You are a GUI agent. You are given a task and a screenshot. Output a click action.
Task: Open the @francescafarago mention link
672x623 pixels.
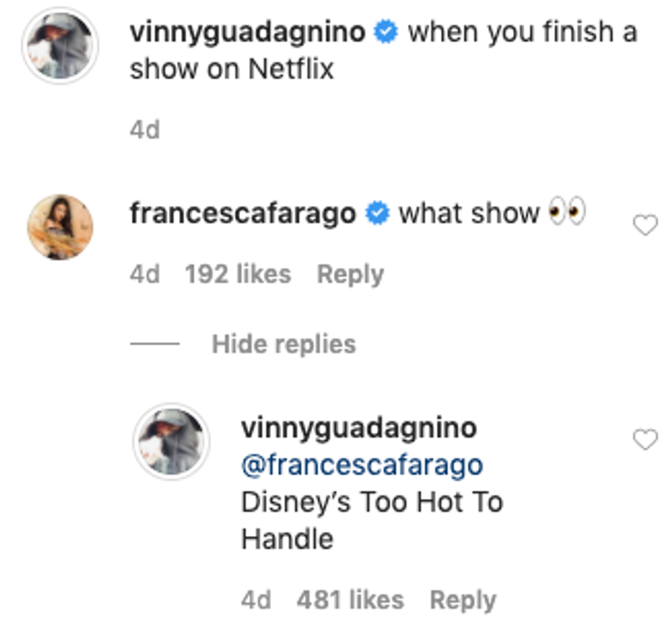click(x=362, y=465)
